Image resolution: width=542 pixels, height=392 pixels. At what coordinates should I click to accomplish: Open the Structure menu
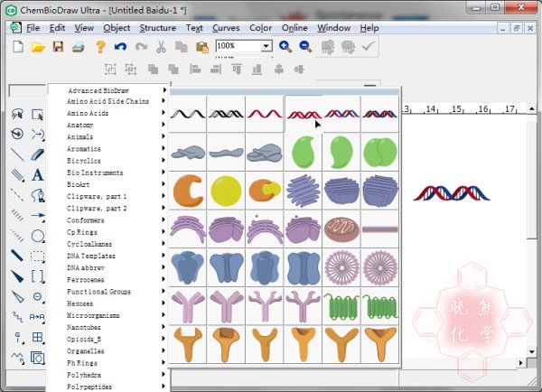(157, 28)
